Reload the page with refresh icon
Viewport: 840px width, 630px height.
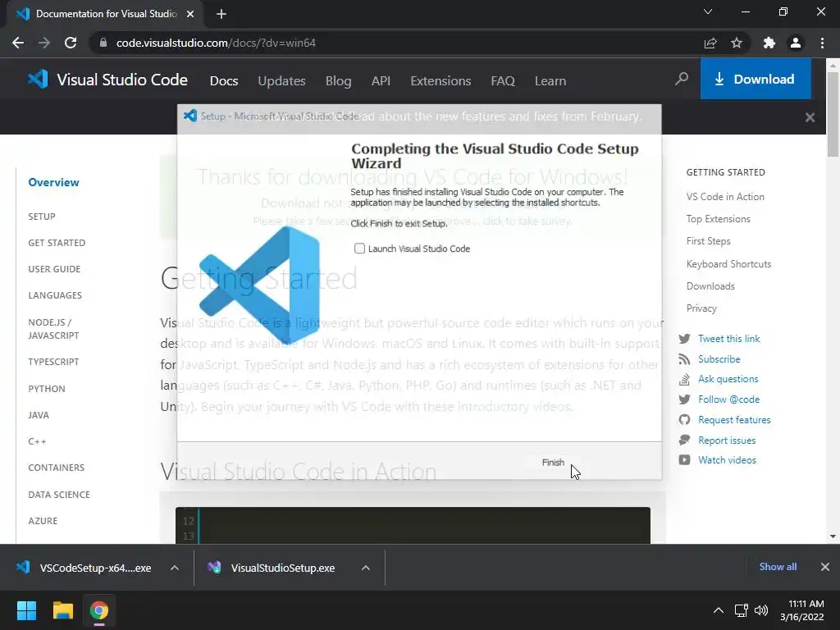pyautogui.click(x=71, y=43)
